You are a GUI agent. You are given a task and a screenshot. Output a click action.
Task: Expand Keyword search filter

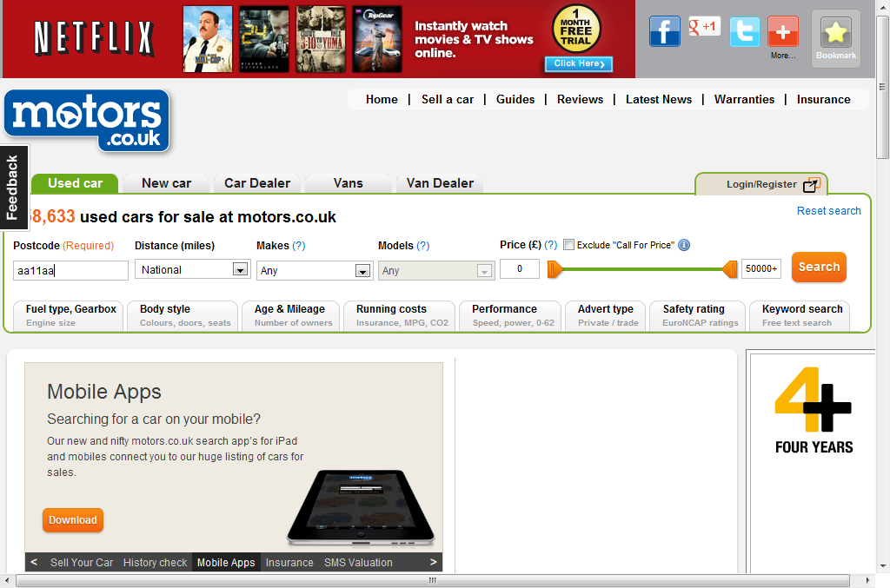(800, 315)
